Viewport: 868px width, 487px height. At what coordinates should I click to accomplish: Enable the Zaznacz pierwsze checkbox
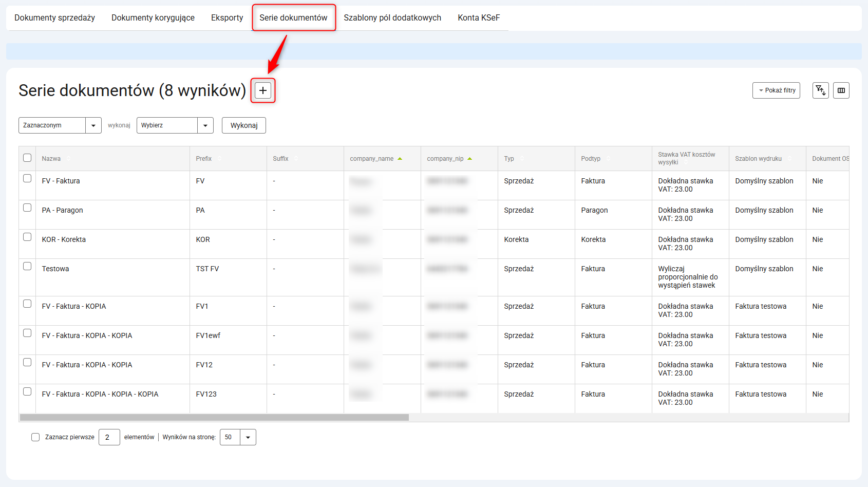pos(35,437)
